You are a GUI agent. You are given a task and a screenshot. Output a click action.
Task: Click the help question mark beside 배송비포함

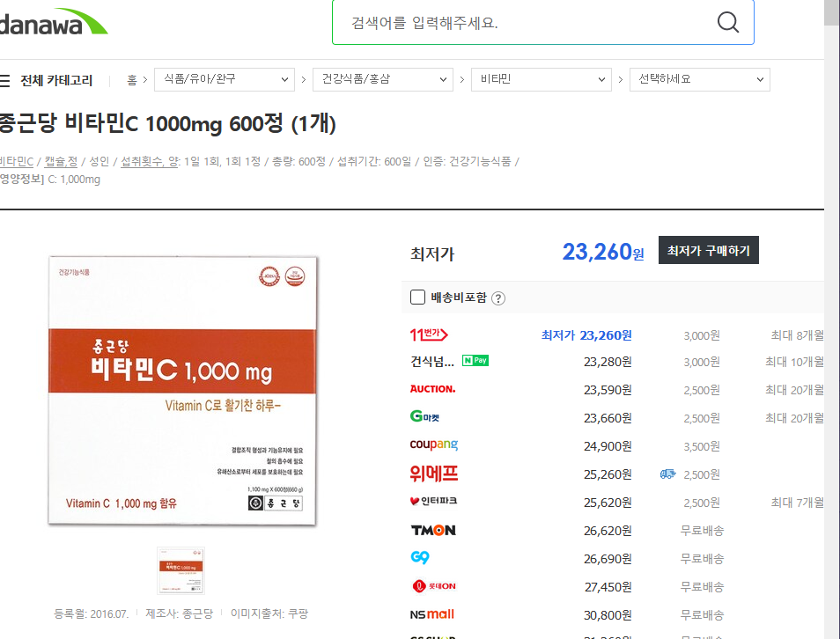(498, 298)
